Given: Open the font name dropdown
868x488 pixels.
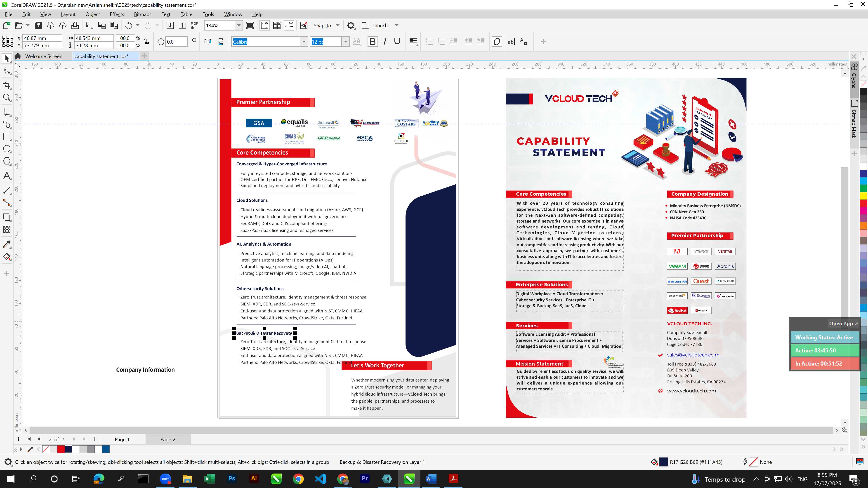Looking at the screenshot, I should [x=304, y=42].
